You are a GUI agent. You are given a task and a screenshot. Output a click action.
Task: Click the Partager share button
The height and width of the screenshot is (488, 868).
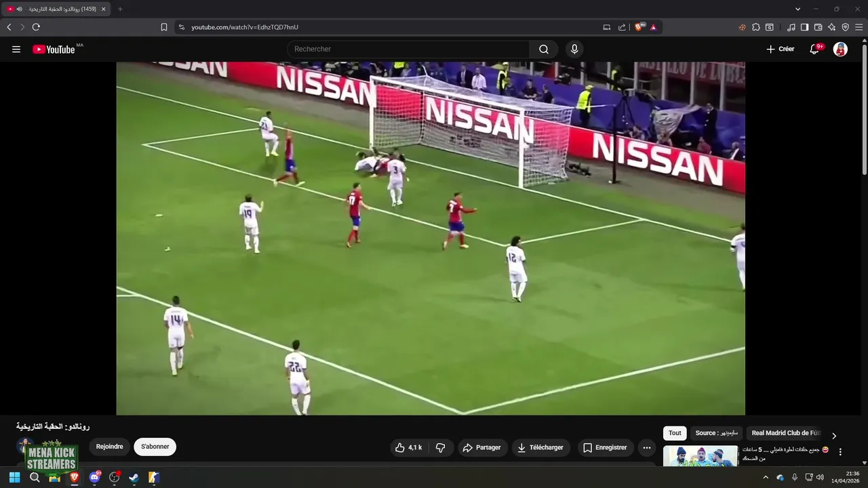(x=481, y=447)
